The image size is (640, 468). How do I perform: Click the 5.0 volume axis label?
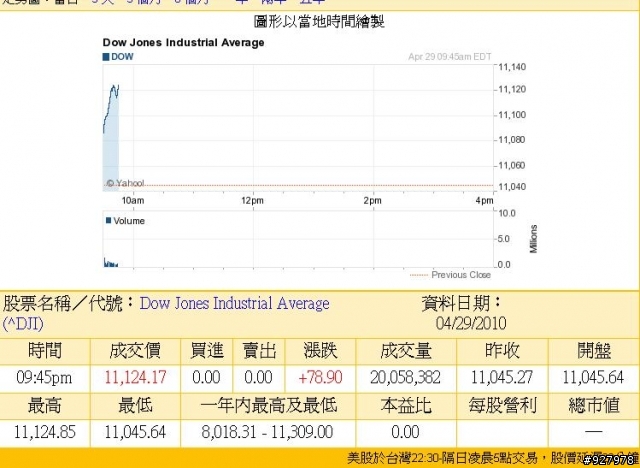[x=504, y=239]
